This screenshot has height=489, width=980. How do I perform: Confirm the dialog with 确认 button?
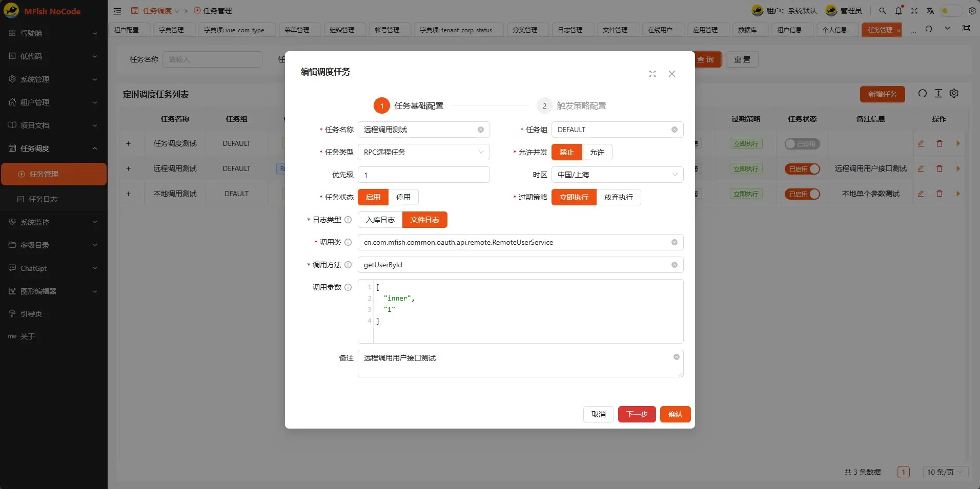(675, 414)
